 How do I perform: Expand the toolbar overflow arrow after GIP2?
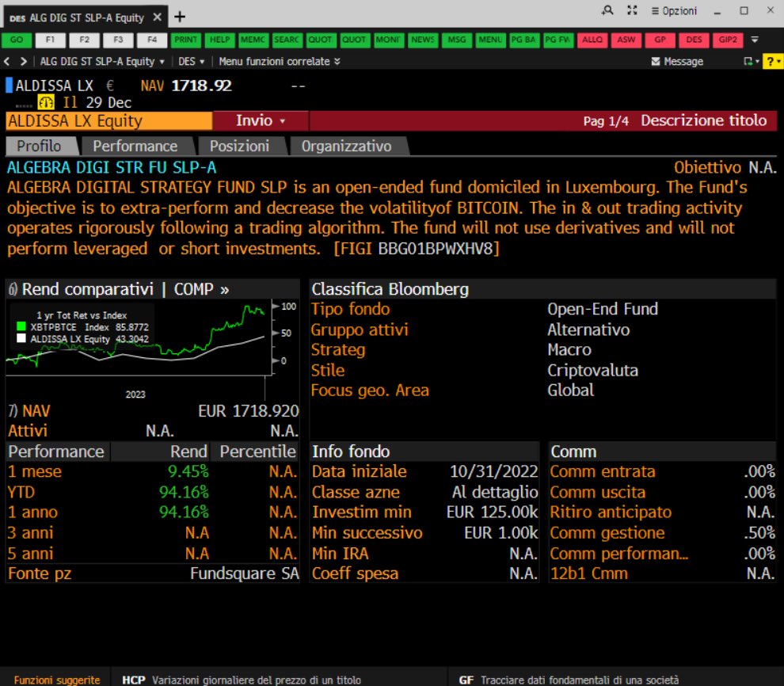pyautogui.click(x=755, y=40)
